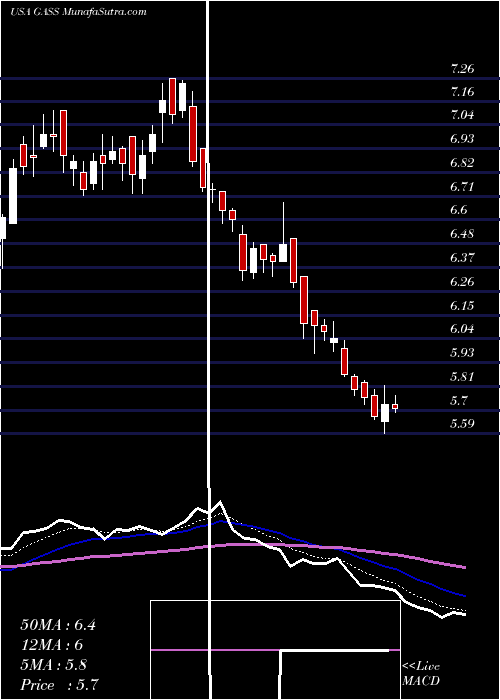Select the 7.04 price level label
Viewport: 500px width, 700px height.
coord(462,115)
